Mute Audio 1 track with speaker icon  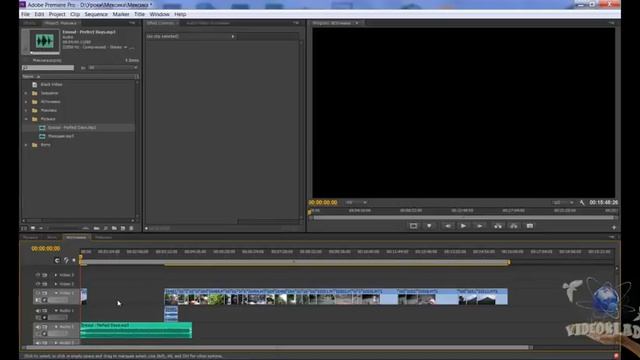[38, 311]
